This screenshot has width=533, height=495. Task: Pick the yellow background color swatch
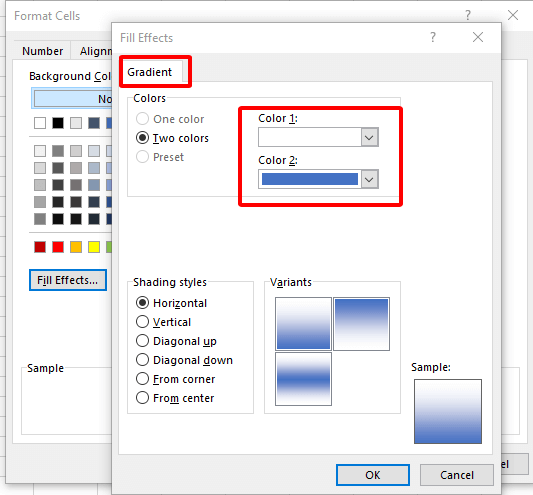[94, 247]
